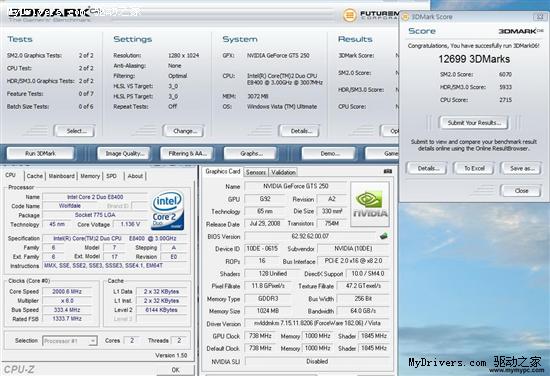Switch to the Sensors tab in GPU-Z
The width and height of the screenshot is (550, 376).
coord(256,172)
